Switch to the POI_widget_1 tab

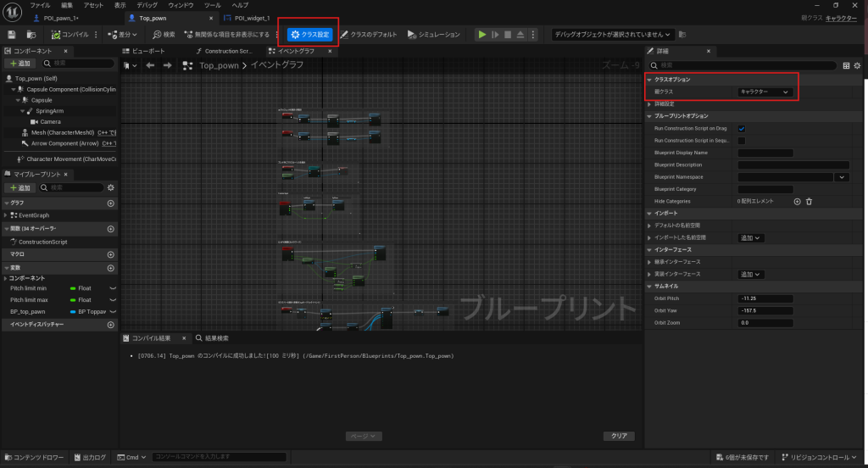pyautogui.click(x=246, y=18)
